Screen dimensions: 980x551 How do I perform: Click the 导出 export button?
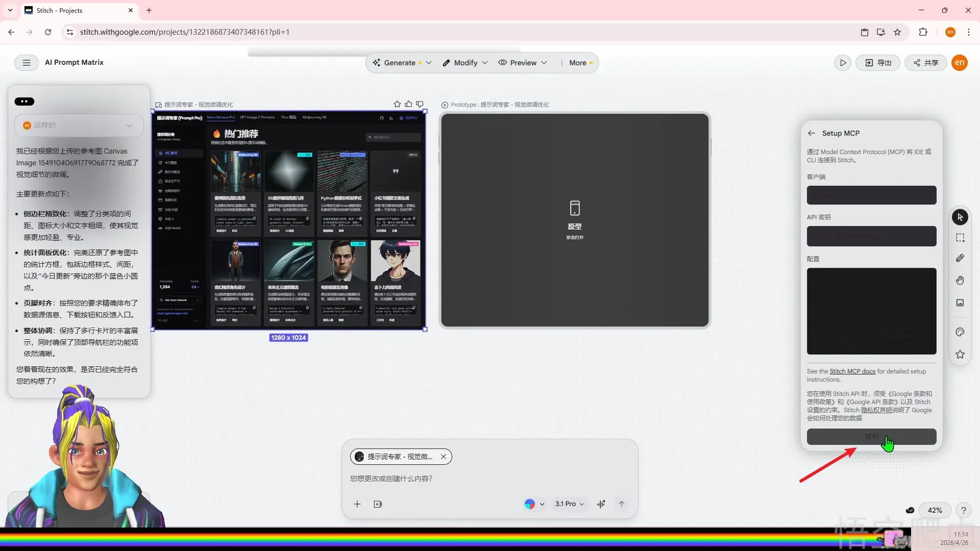pos(878,63)
